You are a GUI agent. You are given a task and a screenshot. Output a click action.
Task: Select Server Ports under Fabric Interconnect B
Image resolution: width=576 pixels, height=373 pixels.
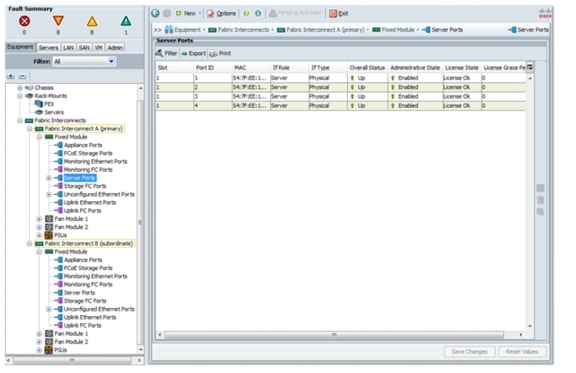[x=79, y=293]
